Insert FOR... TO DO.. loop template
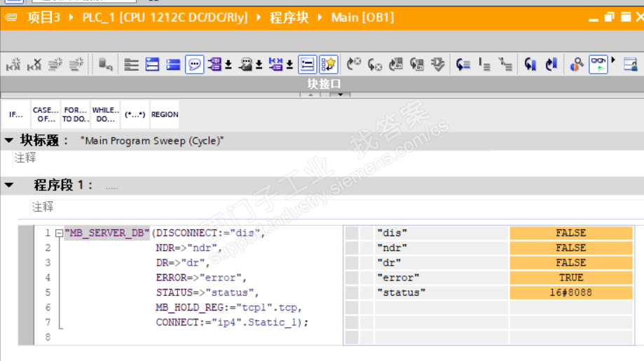Viewport: 644px width, 361px height. 76,114
